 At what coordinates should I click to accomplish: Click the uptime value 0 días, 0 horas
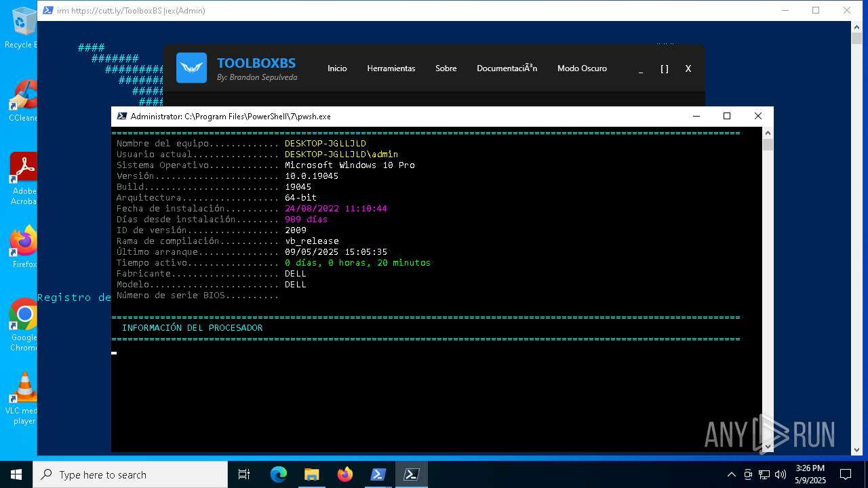point(357,263)
